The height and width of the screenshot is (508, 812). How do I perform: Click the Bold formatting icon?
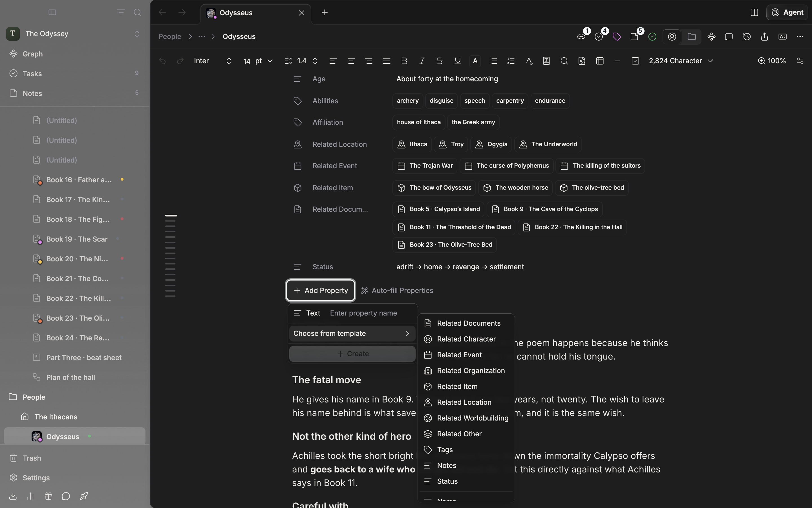[x=404, y=61]
